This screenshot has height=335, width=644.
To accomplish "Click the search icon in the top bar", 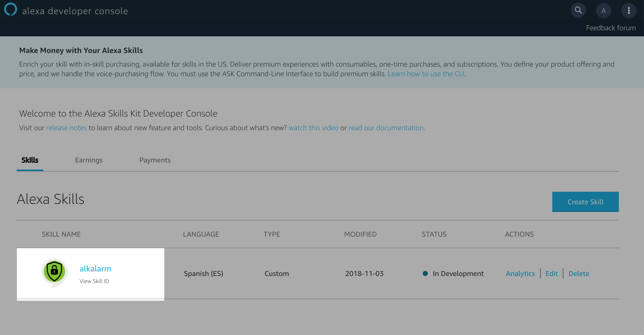I will pyautogui.click(x=578, y=11).
